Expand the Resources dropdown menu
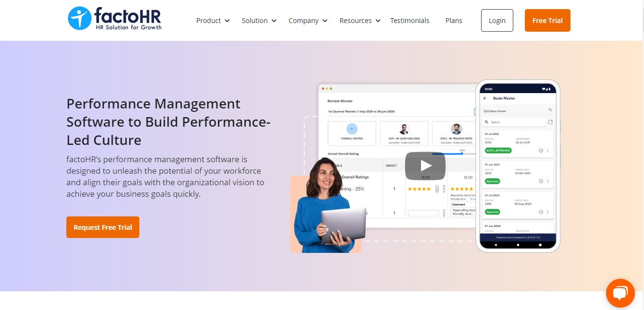Viewport: 644px width, 310px height. coord(360,21)
